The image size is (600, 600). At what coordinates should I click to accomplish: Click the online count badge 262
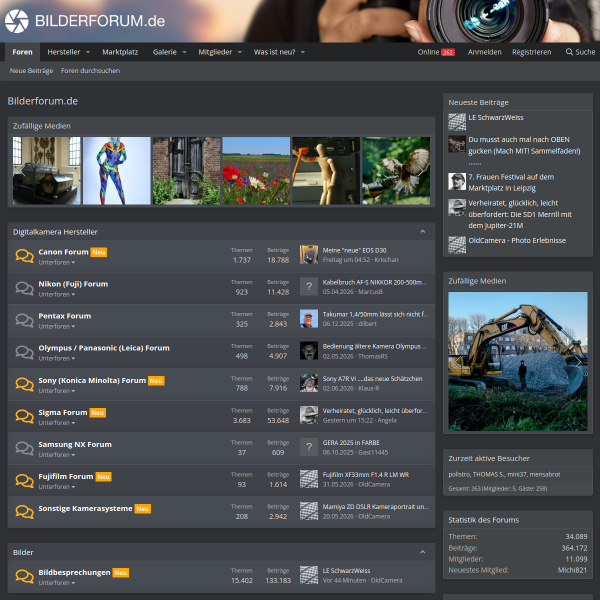click(448, 52)
